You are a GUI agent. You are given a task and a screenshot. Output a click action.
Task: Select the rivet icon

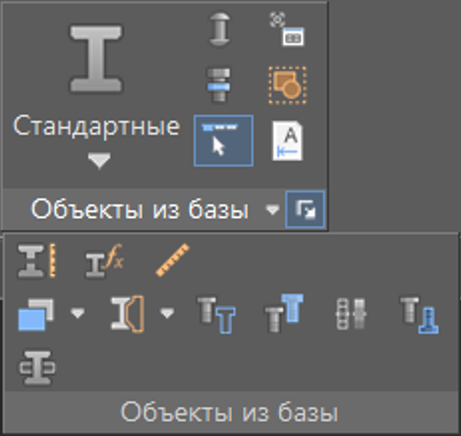click(x=219, y=29)
